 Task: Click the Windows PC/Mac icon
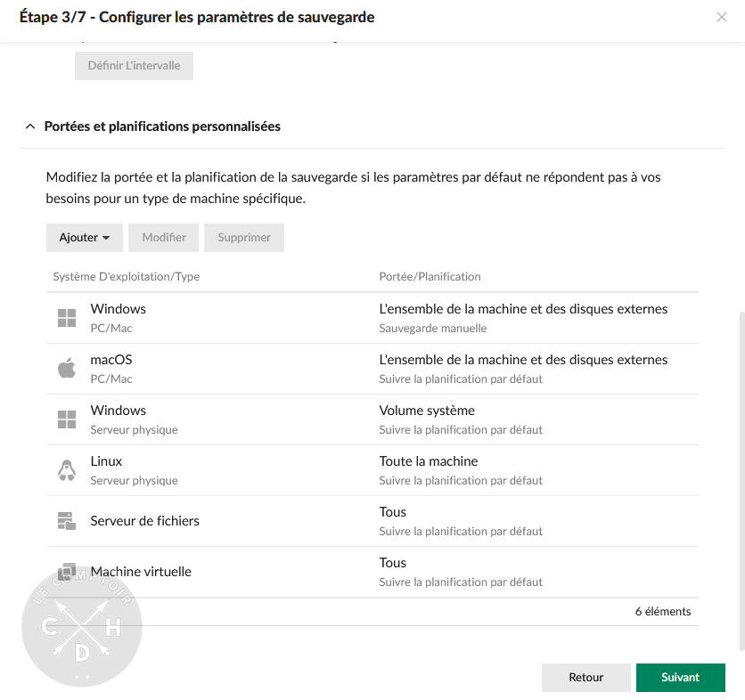click(x=67, y=317)
